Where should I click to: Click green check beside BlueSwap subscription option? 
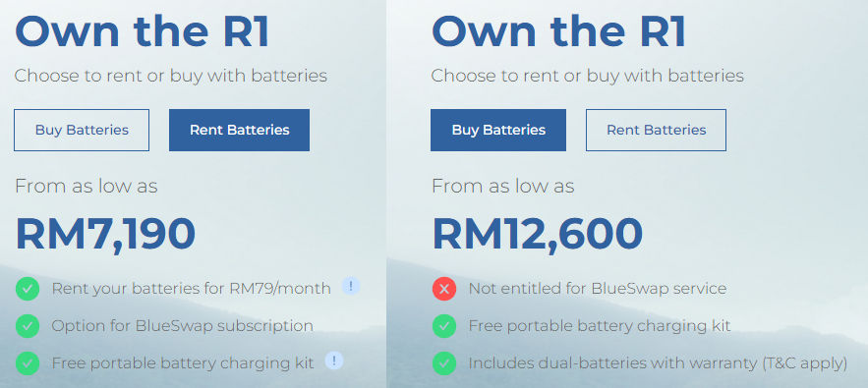tap(28, 326)
